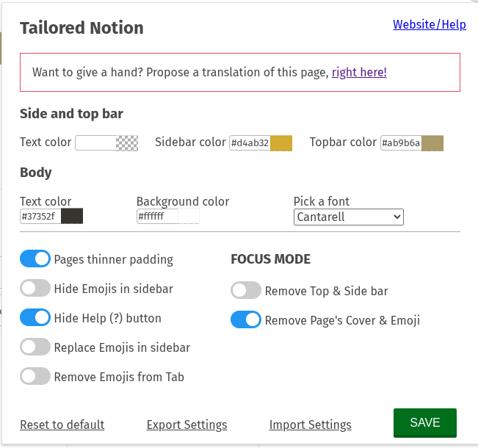The height and width of the screenshot is (448, 478).
Task: Click the Body text color #37352f field
Action: [40, 216]
